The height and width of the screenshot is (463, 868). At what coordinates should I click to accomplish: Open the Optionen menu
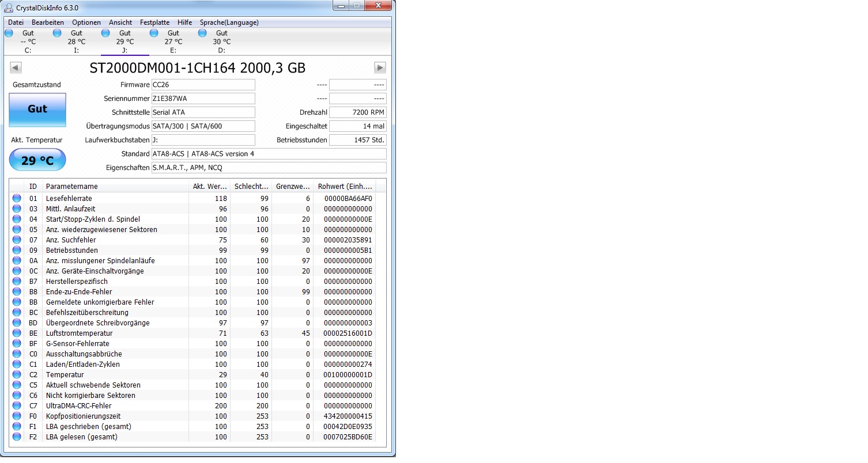tap(86, 22)
